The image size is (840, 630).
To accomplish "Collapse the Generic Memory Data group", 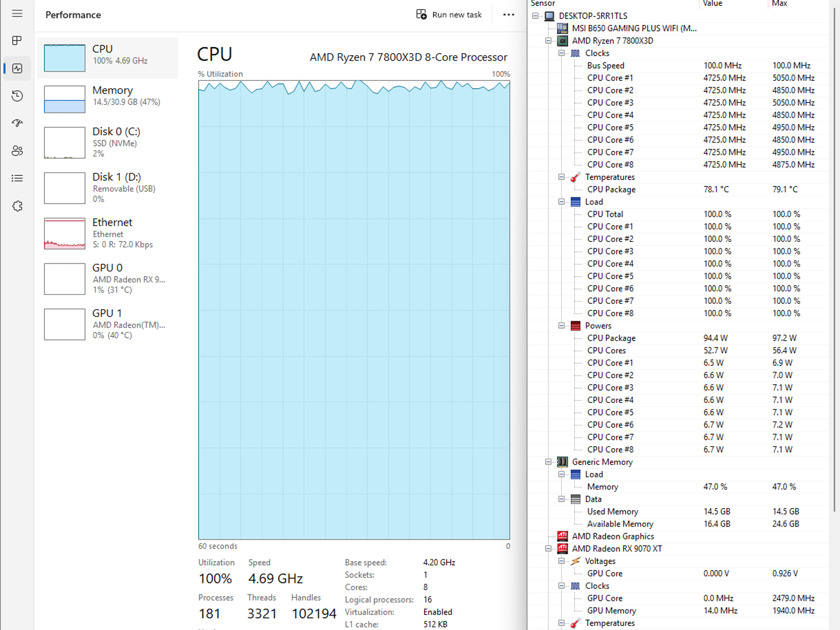I will coord(562,499).
